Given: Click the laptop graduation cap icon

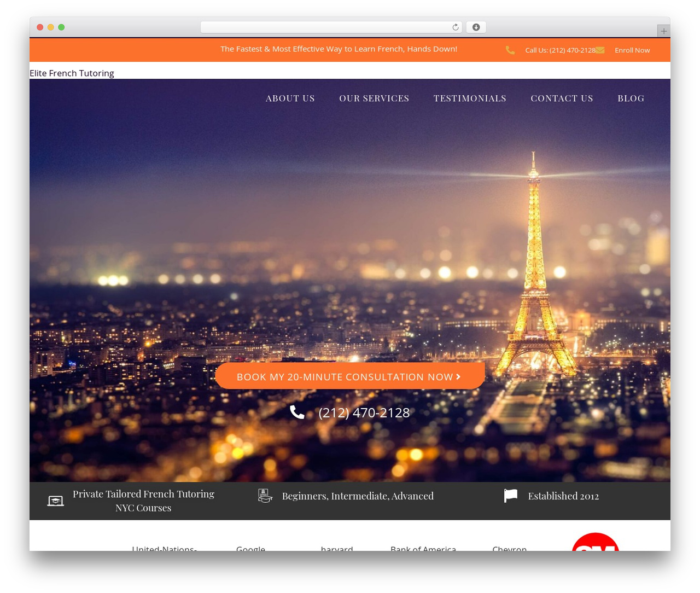Looking at the screenshot, I should (x=55, y=501).
